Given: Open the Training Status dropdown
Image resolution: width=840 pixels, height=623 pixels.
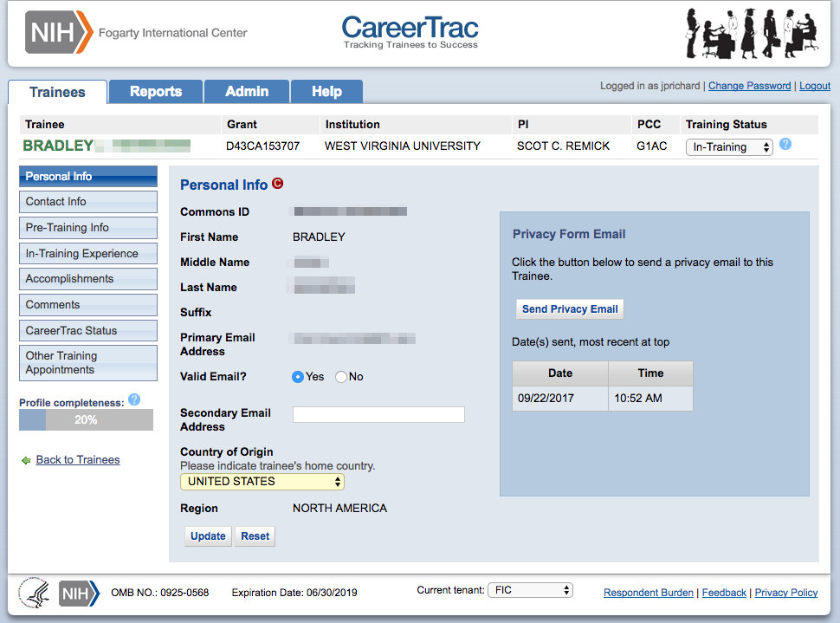Looking at the screenshot, I should click(729, 147).
